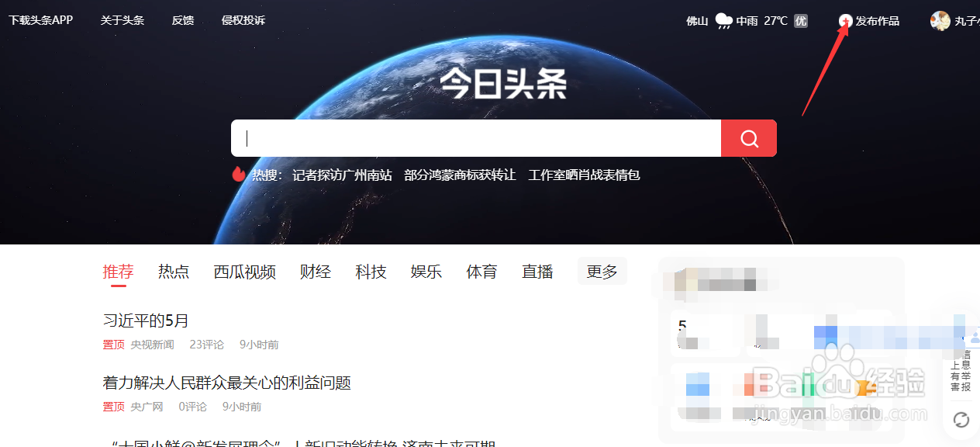Click 0评论 comment count
This screenshot has width=980, height=447.
pyautogui.click(x=192, y=407)
